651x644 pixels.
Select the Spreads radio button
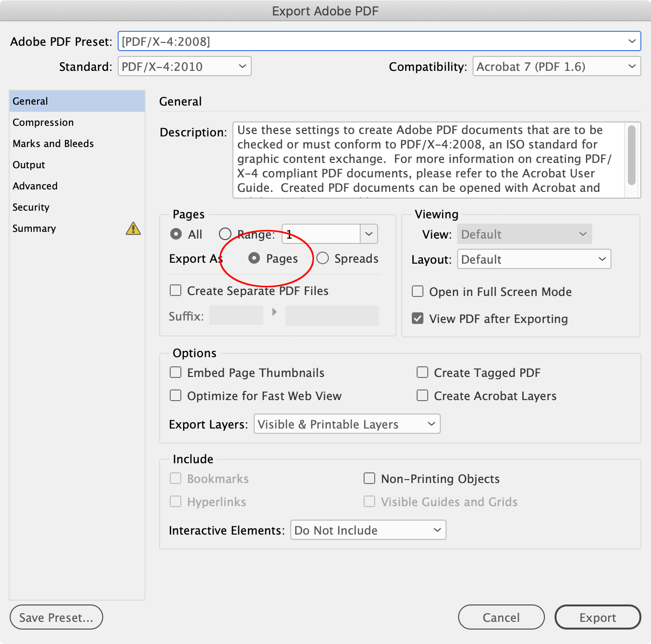(x=323, y=258)
